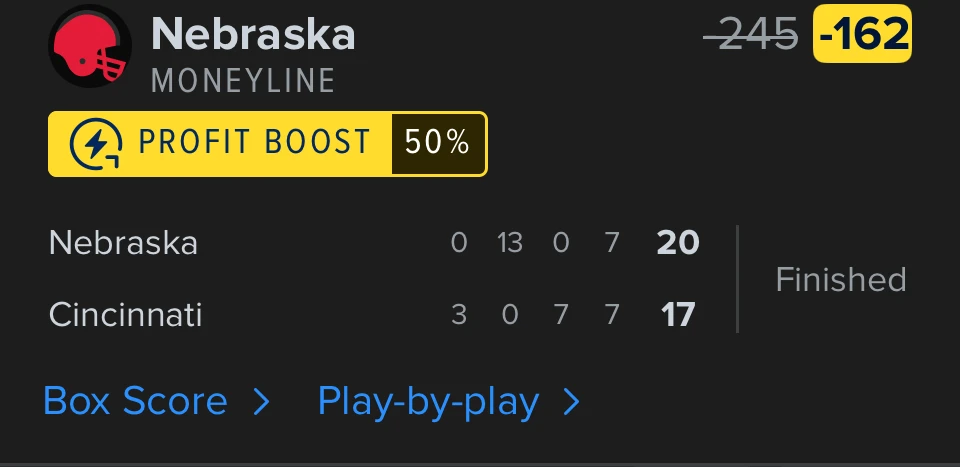This screenshot has height=467, width=960.
Task: Click the 50% boost percentage label
Action: [x=437, y=143]
